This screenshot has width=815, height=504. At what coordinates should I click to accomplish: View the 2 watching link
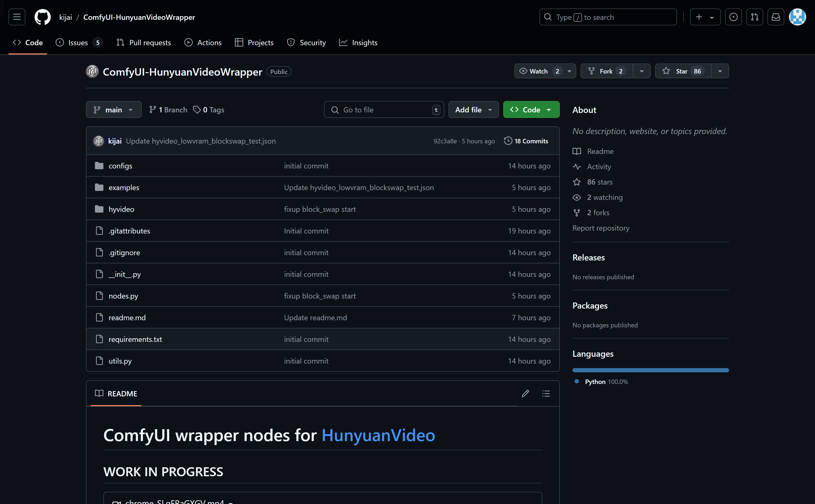[x=598, y=197]
